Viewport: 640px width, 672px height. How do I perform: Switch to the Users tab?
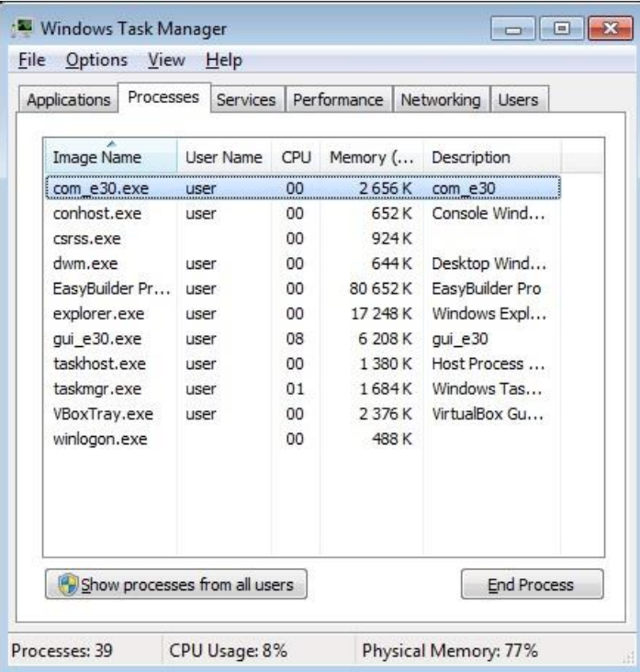click(518, 100)
